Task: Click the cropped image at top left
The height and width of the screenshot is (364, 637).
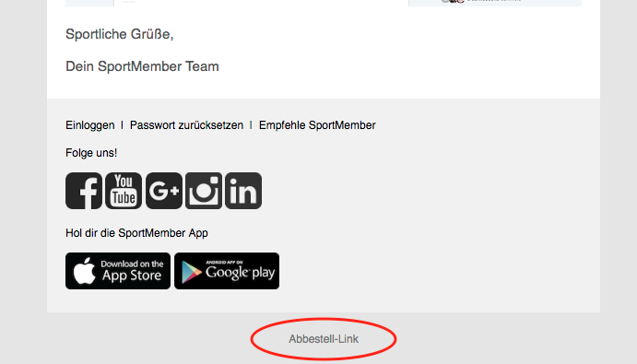Action: click(89, 3)
